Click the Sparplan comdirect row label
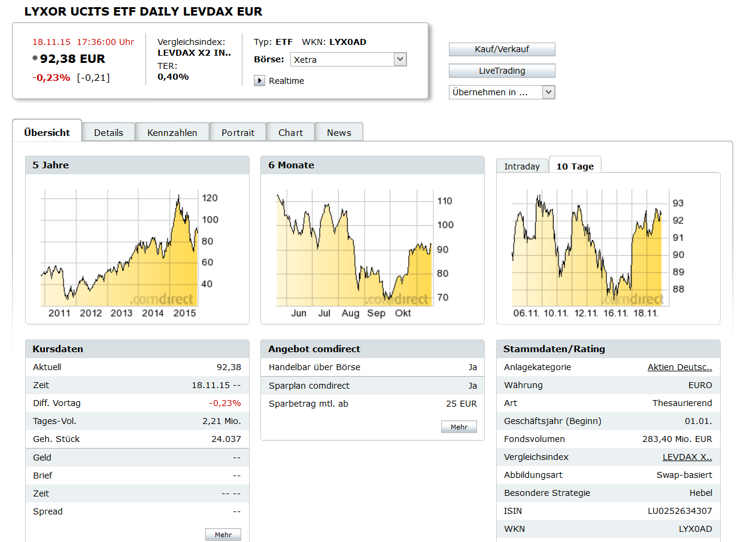The image size is (756, 542). pyautogui.click(x=309, y=386)
